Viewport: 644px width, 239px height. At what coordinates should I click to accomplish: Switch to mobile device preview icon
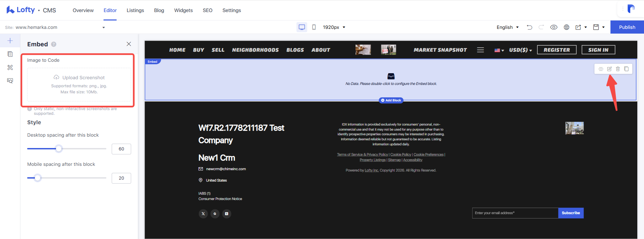click(314, 27)
